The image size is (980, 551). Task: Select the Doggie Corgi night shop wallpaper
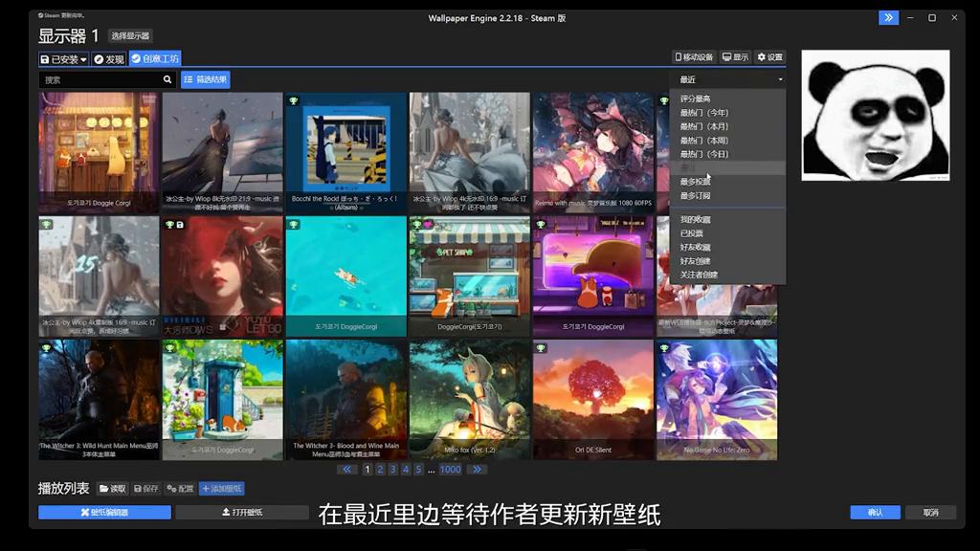click(99, 153)
